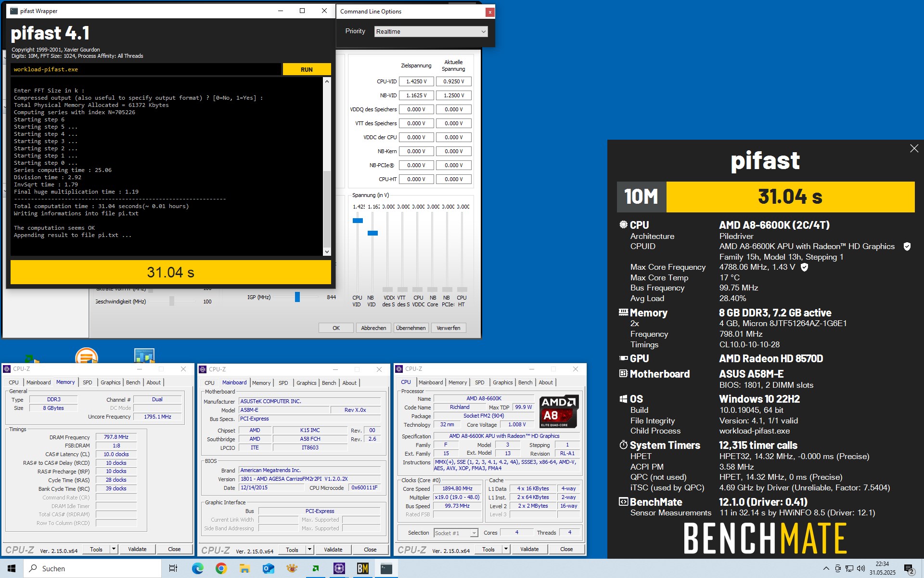Click the green AMD app taskbar icon
This screenshot has height=578, width=924.
[x=316, y=568]
